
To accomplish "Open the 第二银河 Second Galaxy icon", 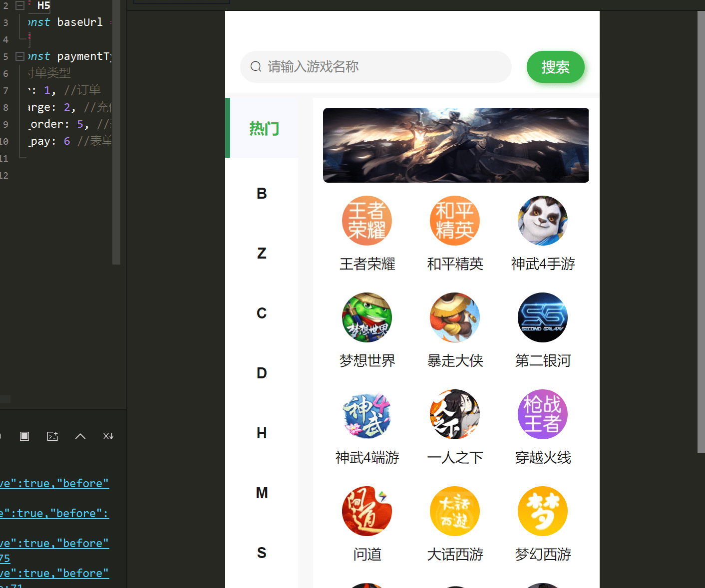I will [x=543, y=317].
